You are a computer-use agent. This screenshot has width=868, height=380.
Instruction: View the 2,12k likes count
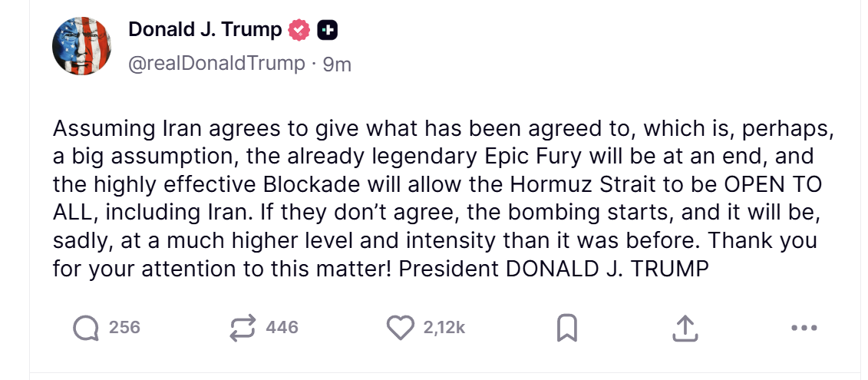(444, 327)
